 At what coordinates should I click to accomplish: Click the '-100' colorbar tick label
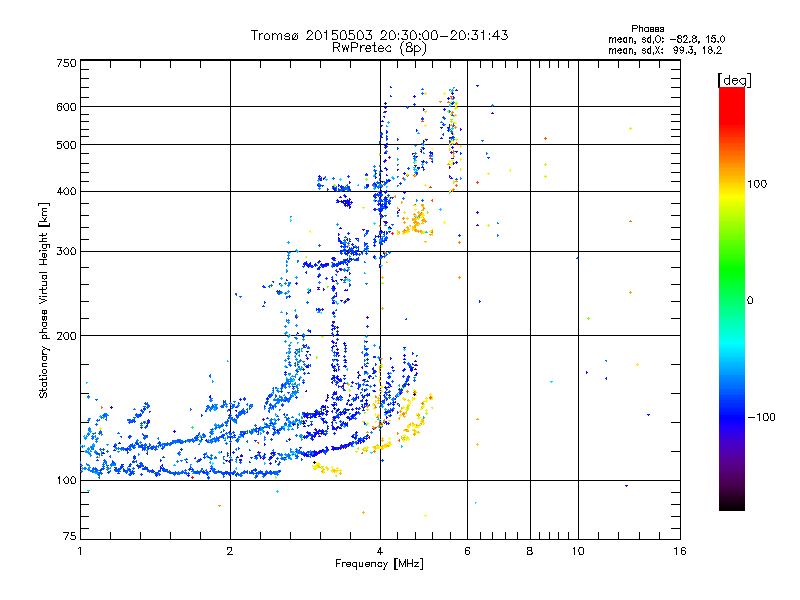point(761,417)
